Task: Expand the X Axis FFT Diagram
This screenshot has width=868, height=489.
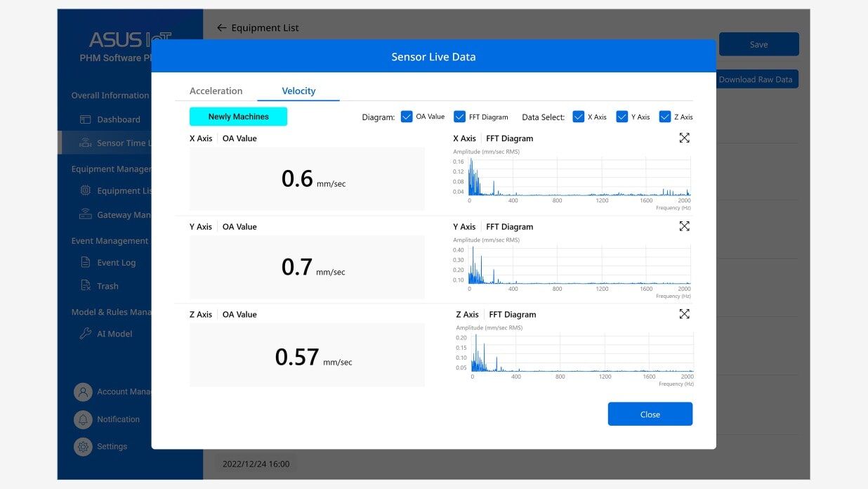Action: (684, 138)
